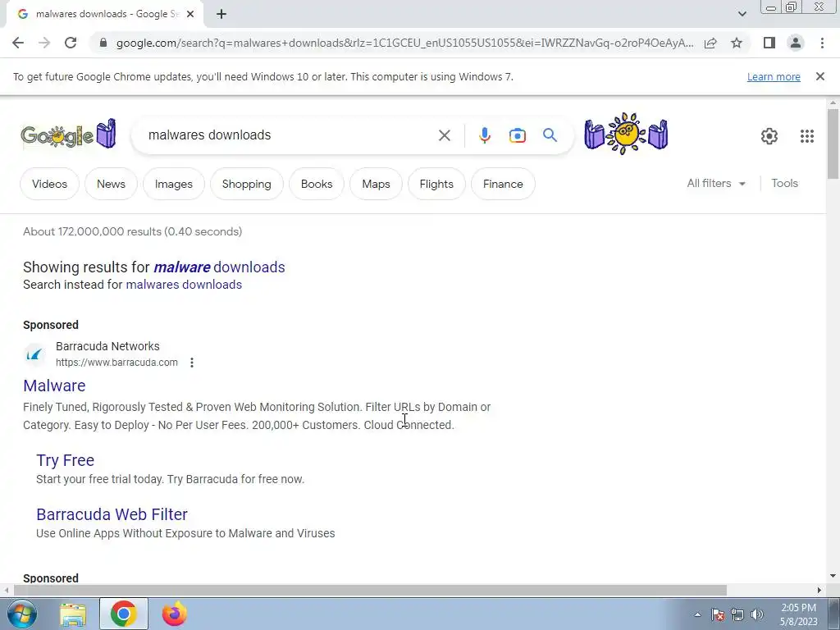The height and width of the screenshot is (630, 840).
Task: Click the forward navigation arrow
Action: click(44, 43)
